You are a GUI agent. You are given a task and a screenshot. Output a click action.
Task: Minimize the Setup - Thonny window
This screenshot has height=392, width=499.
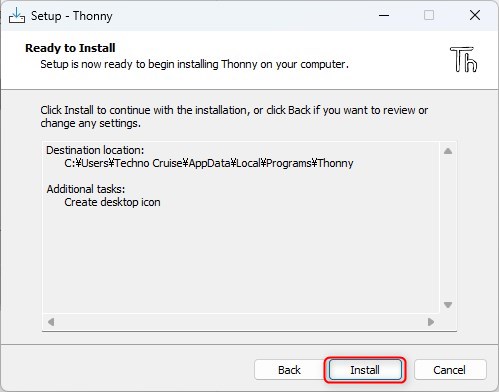point(384,15)
